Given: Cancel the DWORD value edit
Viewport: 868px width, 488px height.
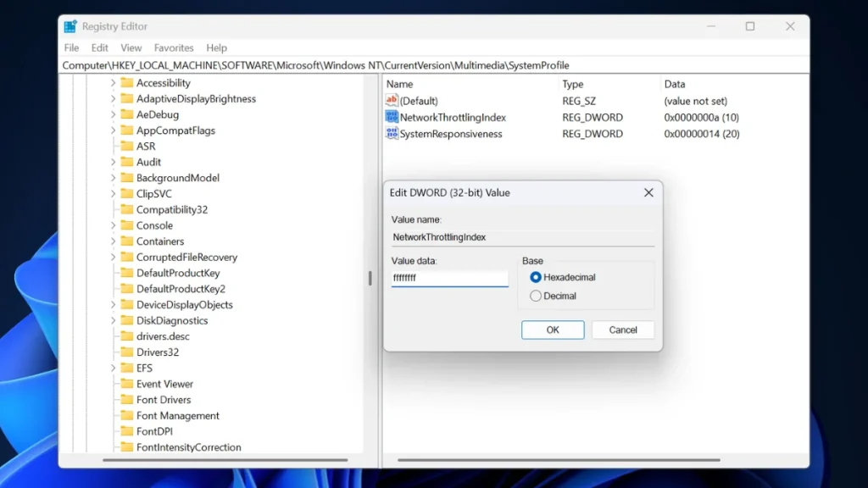Looking at the screenshot, I should (x=623, y=330).
